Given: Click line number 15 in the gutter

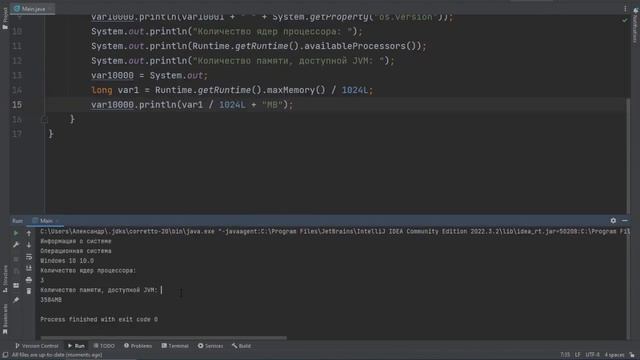Looking at the screenshot, I should (x=17, y=105).
